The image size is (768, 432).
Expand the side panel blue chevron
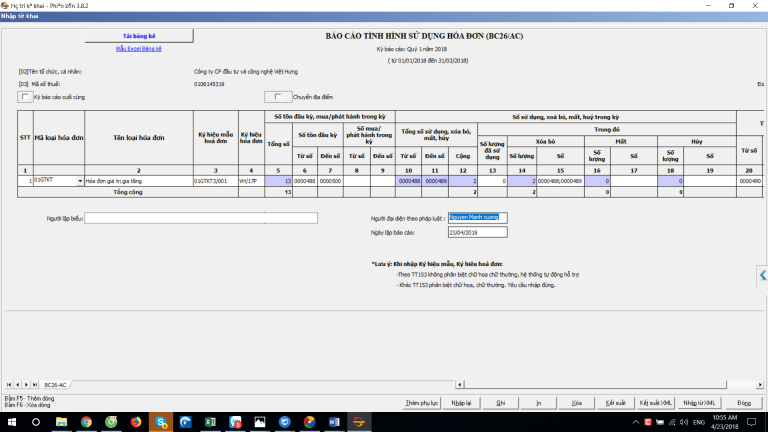(763, 275)
